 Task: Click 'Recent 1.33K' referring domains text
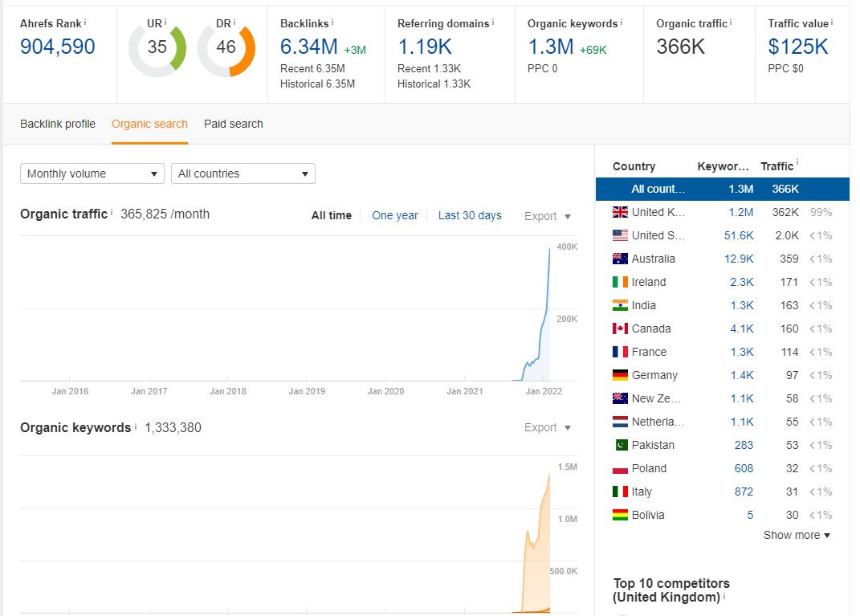pyautogui.click(x=429, y=68)
